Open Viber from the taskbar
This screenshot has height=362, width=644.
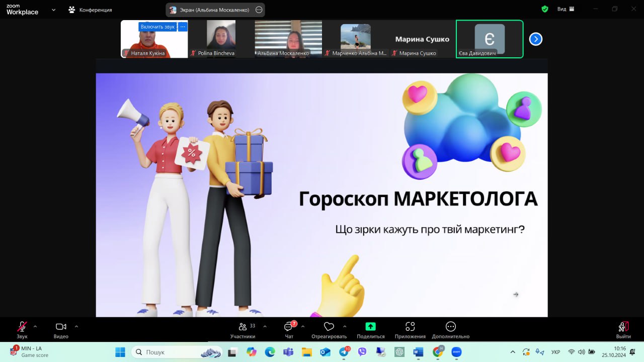coord(362,352)
